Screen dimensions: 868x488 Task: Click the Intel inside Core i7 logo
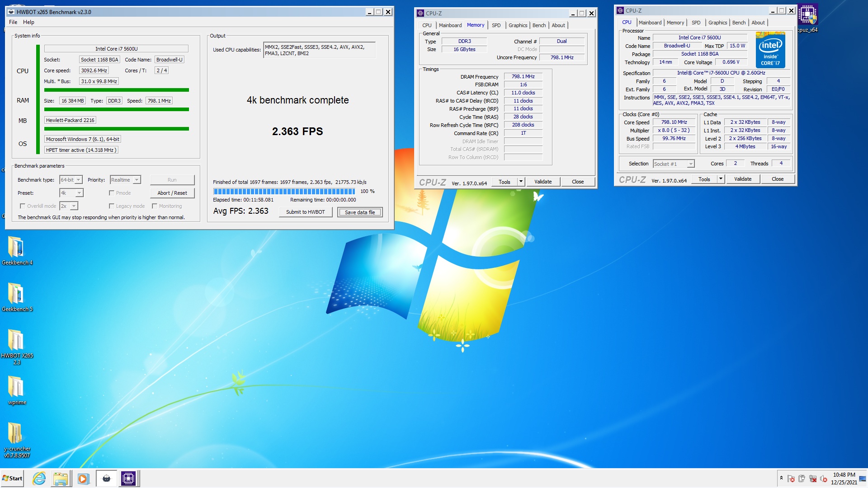(x=770, y=50)
